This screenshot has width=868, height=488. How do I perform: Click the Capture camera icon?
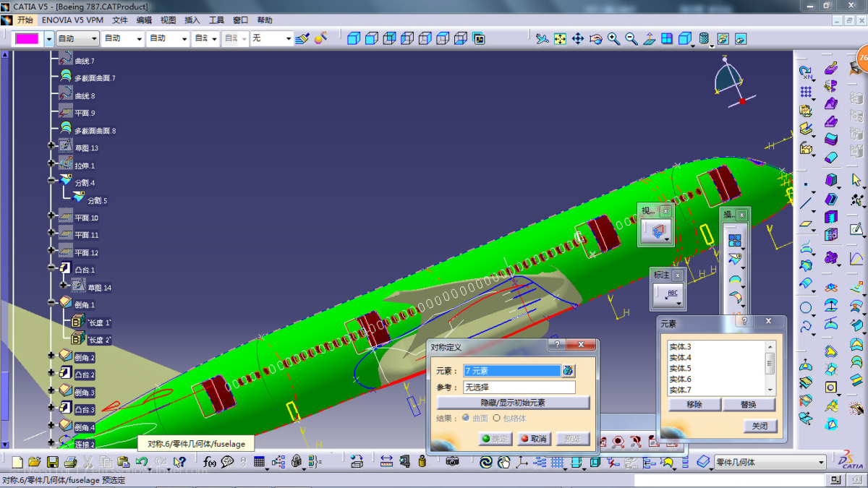(453, 462)
